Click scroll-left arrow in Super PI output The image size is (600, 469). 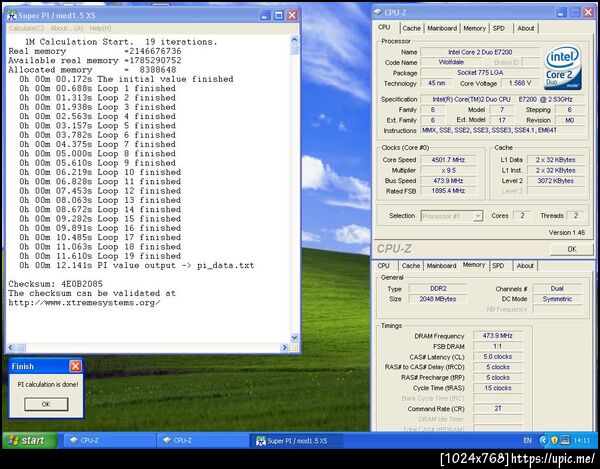click(x=11, y=347)
